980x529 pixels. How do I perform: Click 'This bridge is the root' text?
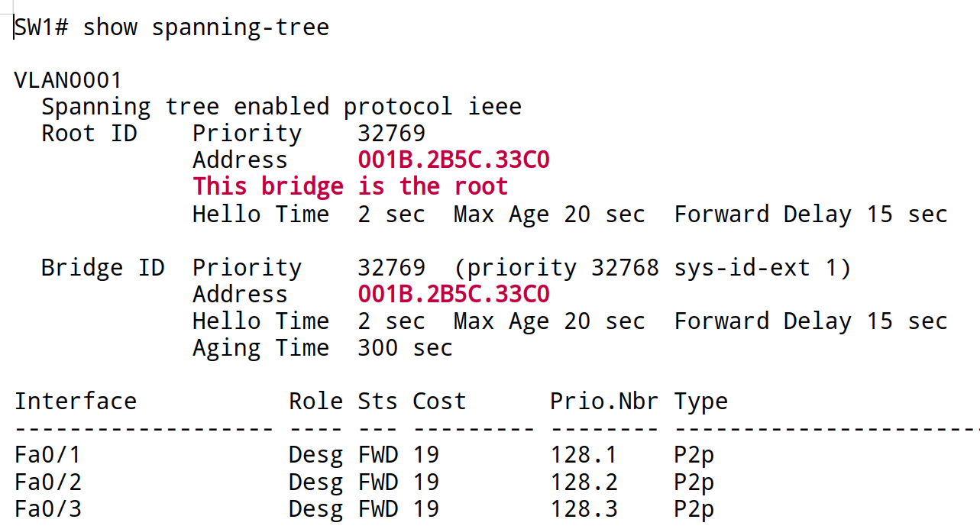350,187
